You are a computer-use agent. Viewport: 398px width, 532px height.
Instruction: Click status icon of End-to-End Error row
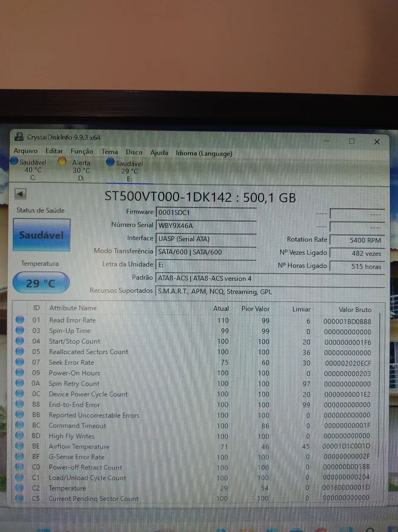coord(20,404)
